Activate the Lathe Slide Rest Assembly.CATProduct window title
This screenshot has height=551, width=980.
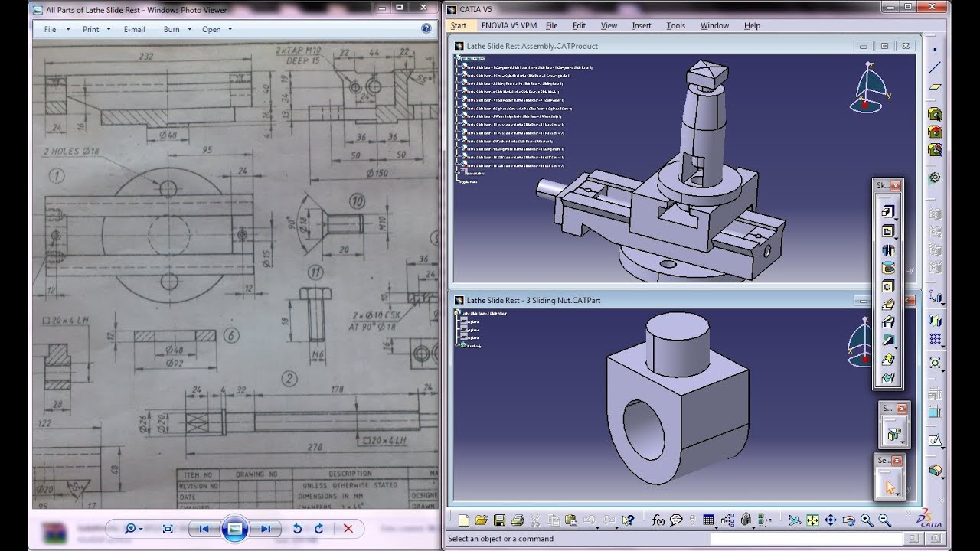click(532, 46)
